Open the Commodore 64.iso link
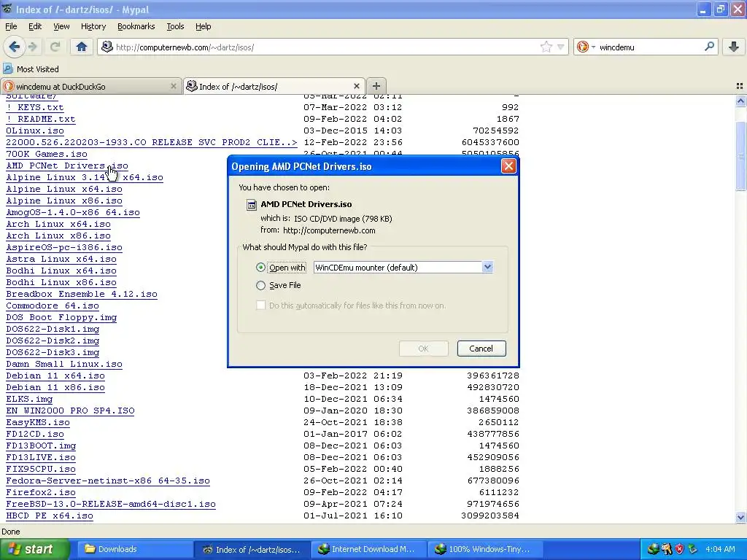This screenshot has width=747, height=560. click(53, 306)
